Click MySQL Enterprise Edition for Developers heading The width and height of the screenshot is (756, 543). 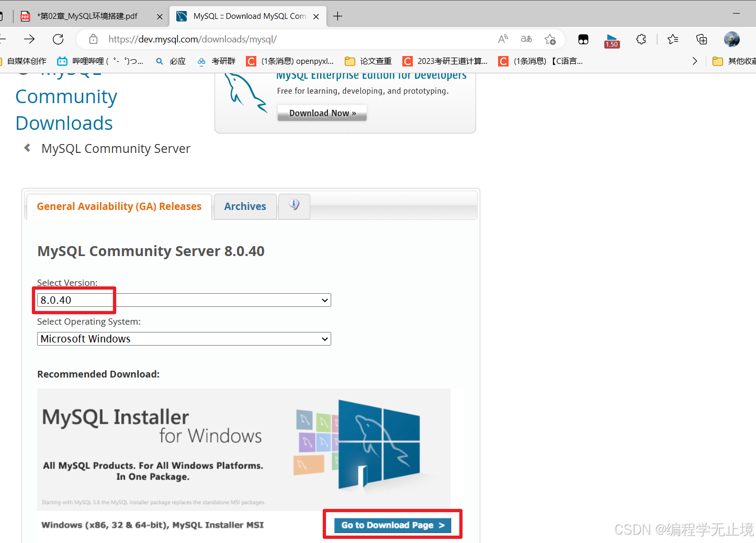371,76
